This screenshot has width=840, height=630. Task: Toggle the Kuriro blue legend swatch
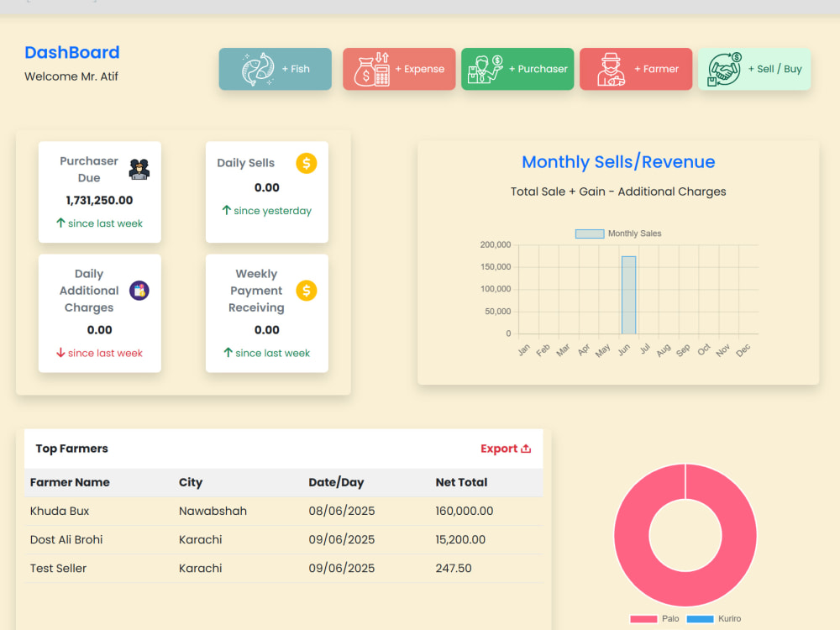tap(700, 619)
